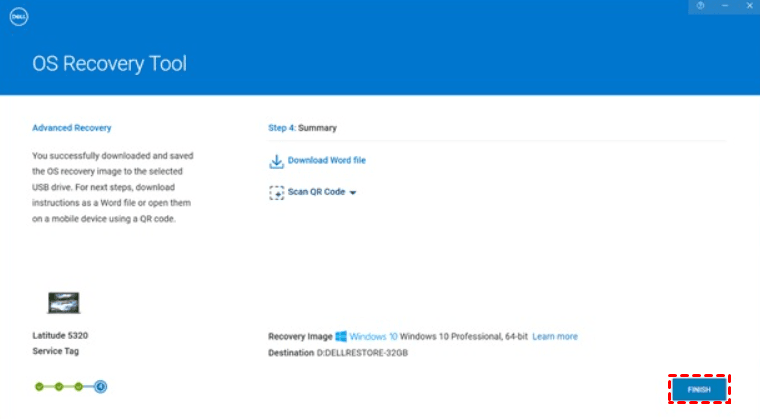760x419 pixels.
Task: Click the step 4 progress indicator circle
Action: click(x=100, y=387)
